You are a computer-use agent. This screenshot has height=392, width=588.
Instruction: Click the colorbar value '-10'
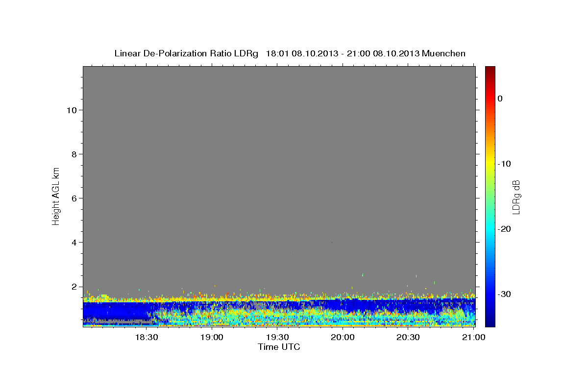(505, 164)
